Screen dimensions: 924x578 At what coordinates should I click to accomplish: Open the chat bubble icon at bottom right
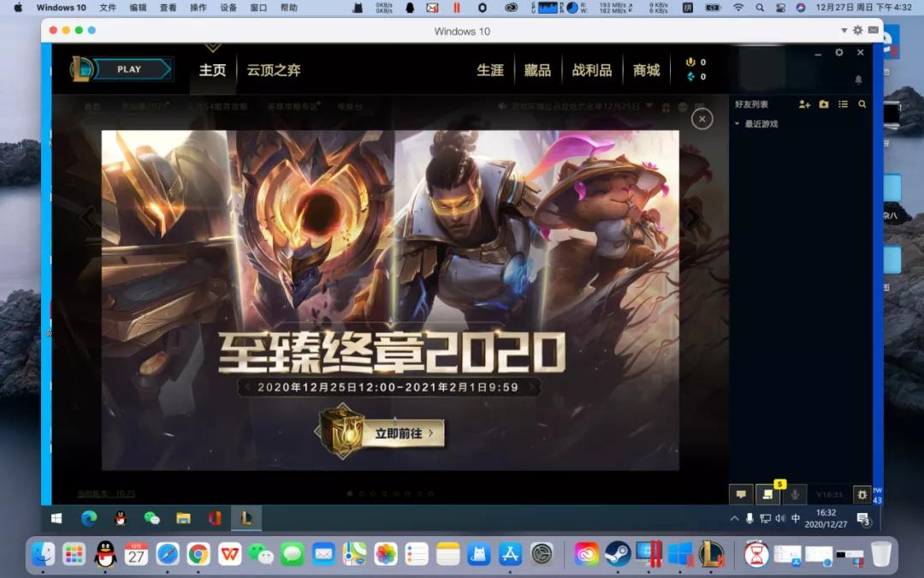tap(741, 495)
